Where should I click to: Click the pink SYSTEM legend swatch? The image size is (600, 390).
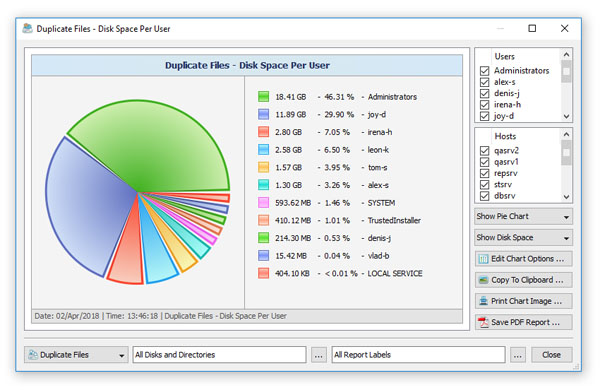coord(263,202)
